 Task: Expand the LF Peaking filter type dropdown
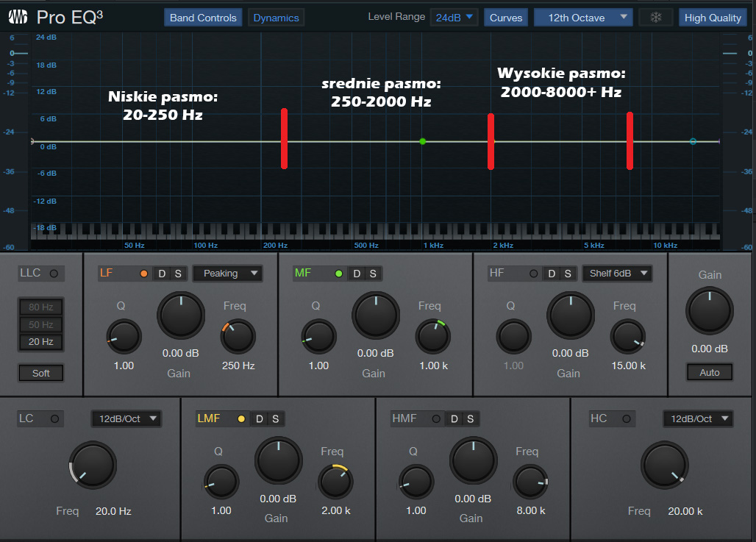click(227, 274)
